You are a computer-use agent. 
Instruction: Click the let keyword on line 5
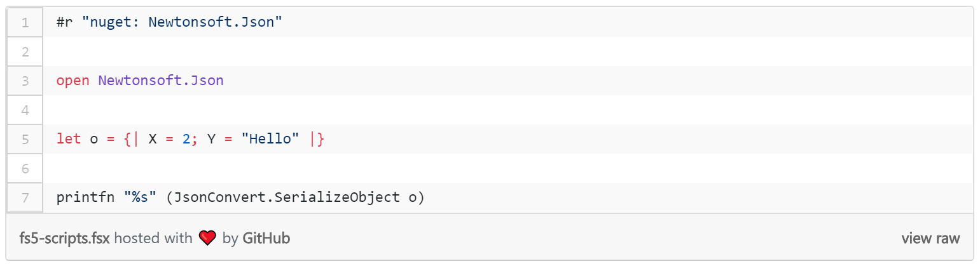(69, 139)
